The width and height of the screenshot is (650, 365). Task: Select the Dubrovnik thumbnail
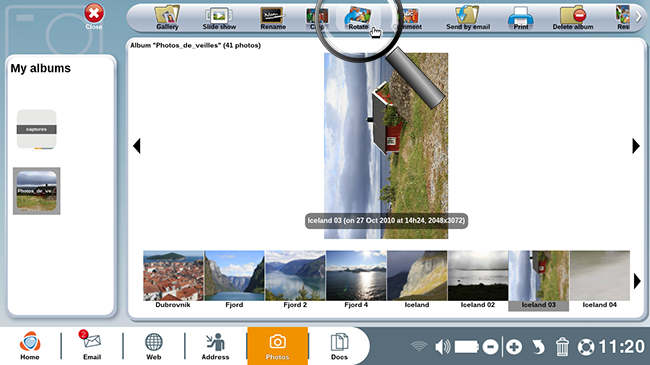click(173, 280)
